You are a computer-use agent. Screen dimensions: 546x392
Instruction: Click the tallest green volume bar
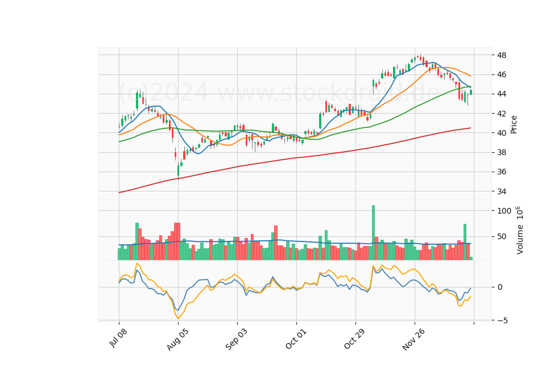(373, 232)
